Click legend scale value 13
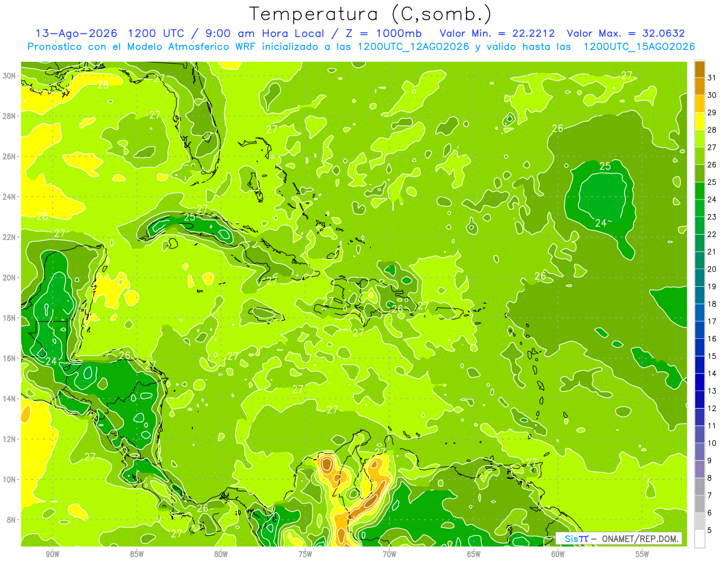The image size is (728, 562). (x=712, y=391)
